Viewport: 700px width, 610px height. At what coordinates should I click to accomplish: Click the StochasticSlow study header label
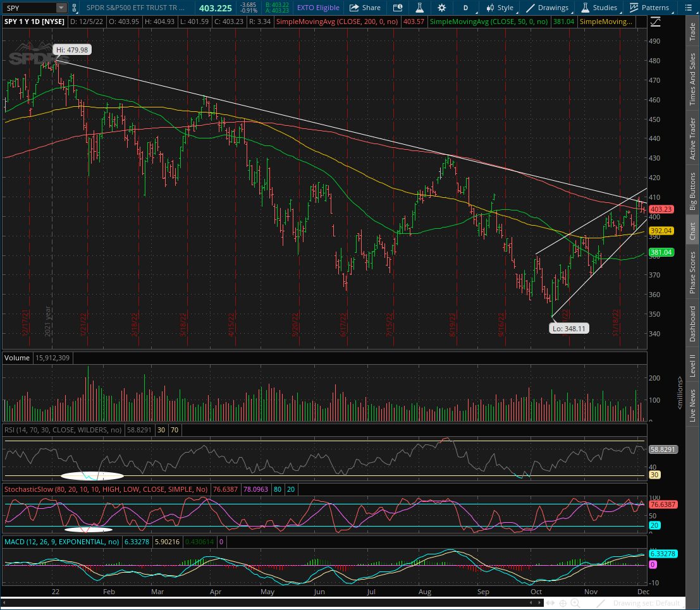(106, 489)
